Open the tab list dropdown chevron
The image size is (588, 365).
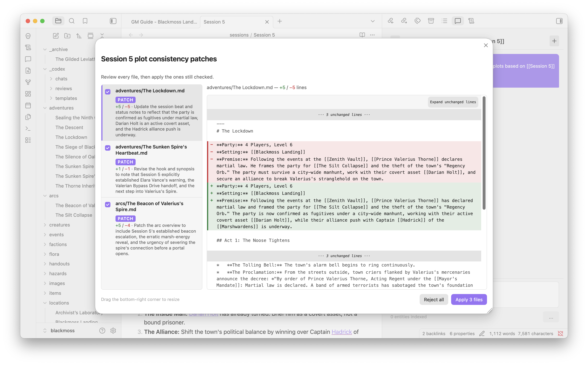373,21
